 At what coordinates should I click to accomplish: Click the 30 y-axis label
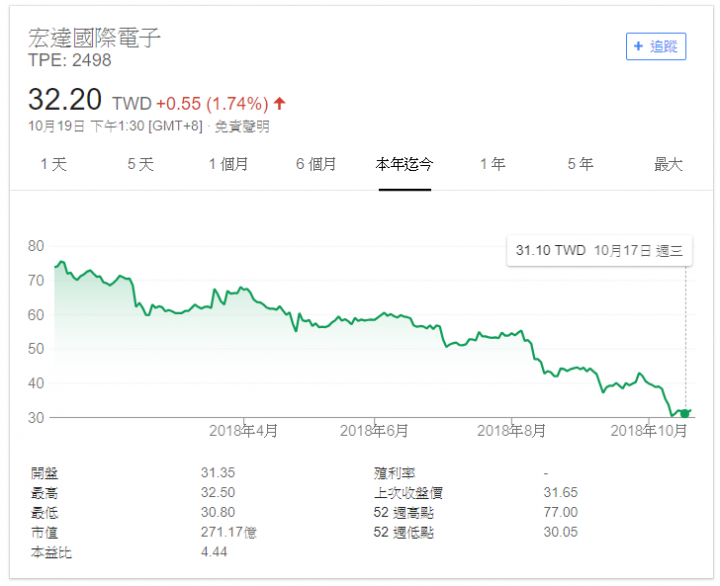click(36, 418)
